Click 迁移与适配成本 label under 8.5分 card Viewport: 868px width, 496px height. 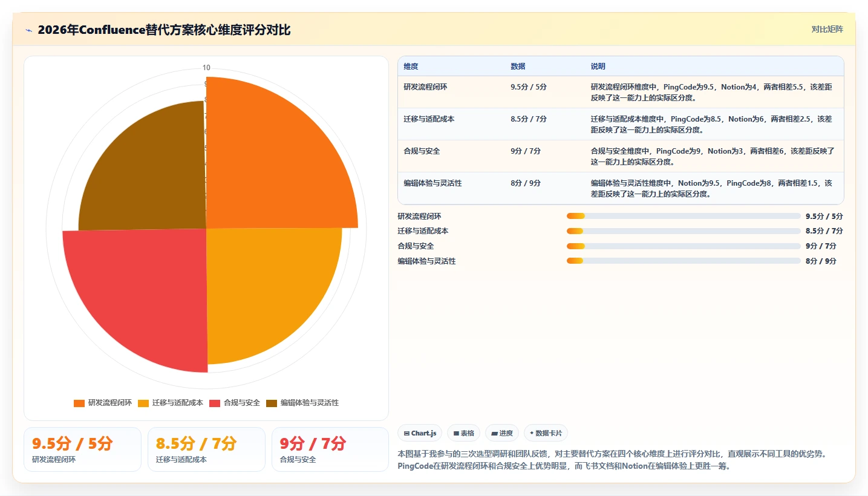(x=181, y=460)
